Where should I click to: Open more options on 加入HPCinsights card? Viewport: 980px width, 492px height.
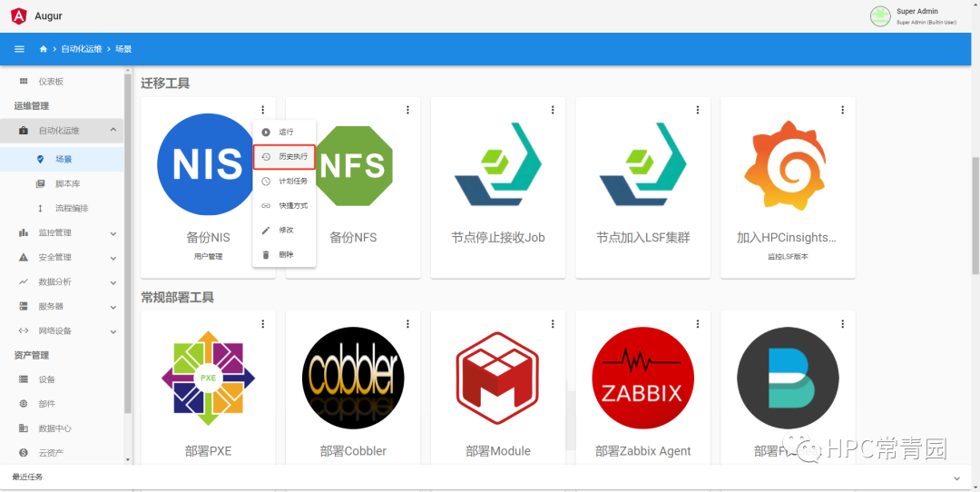(x=842, y=110)
